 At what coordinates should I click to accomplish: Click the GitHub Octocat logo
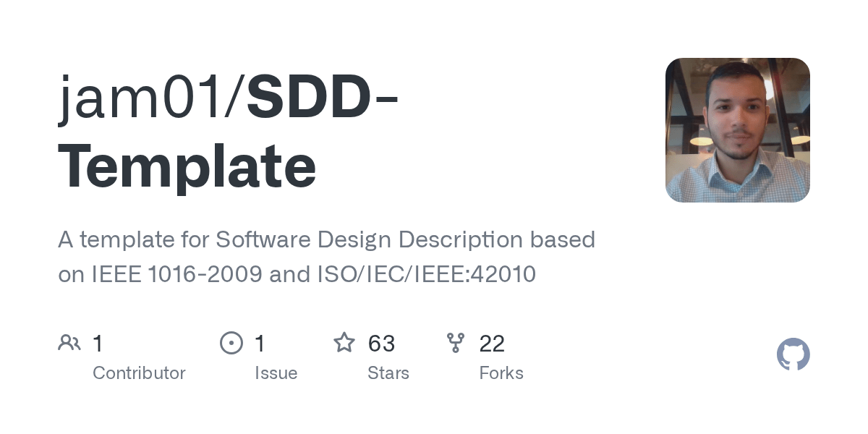click(793, 355)
